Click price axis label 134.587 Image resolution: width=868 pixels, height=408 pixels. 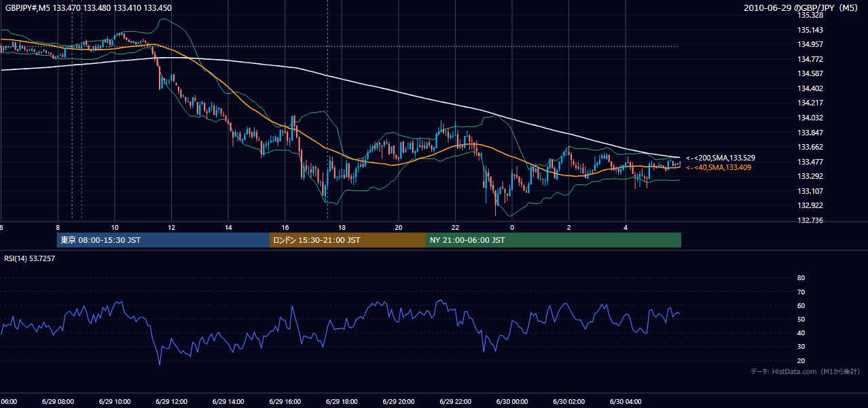[811, 73]
